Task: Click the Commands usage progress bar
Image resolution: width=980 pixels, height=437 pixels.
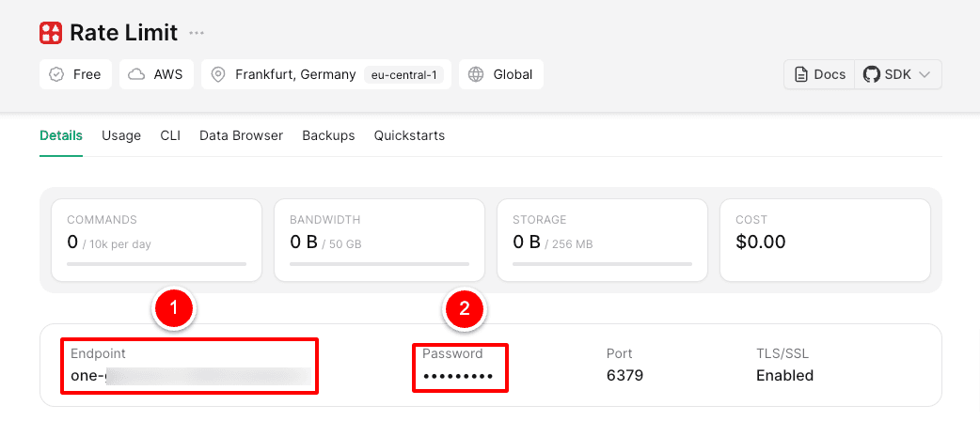Action: [156, 264]
